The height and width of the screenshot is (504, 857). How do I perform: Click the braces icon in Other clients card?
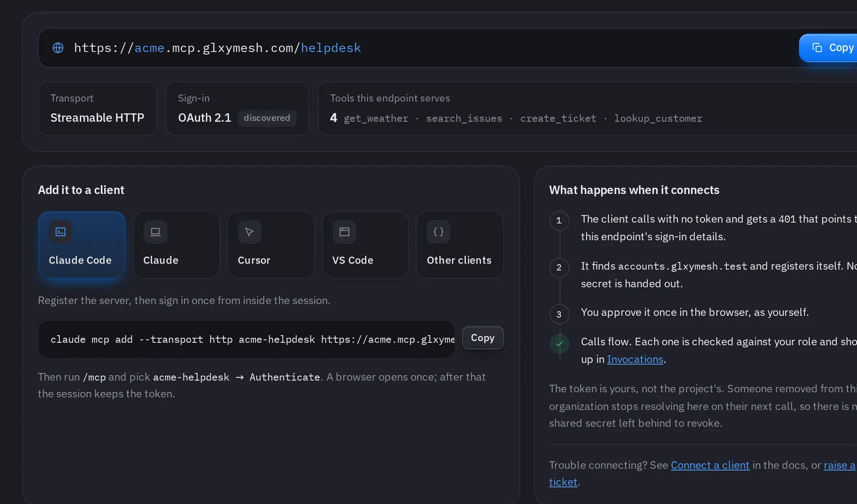438,232
